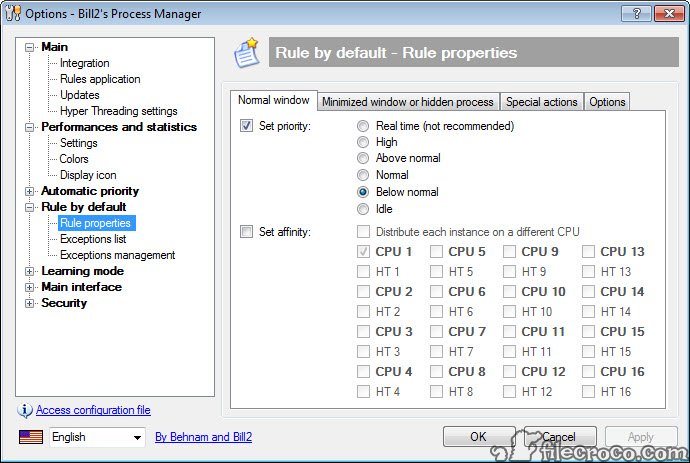This screenshot has width=690, height=463.
Task: Select High priority radio button
Action: click(363, 142)
